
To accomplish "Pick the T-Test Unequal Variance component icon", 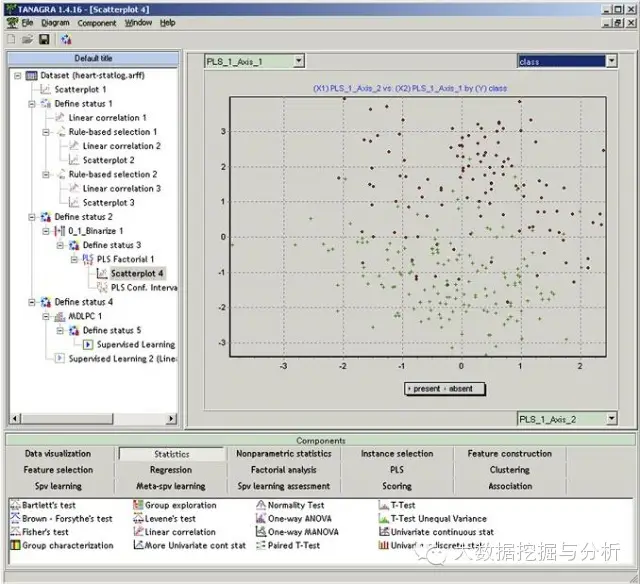I will pos(383,518).
